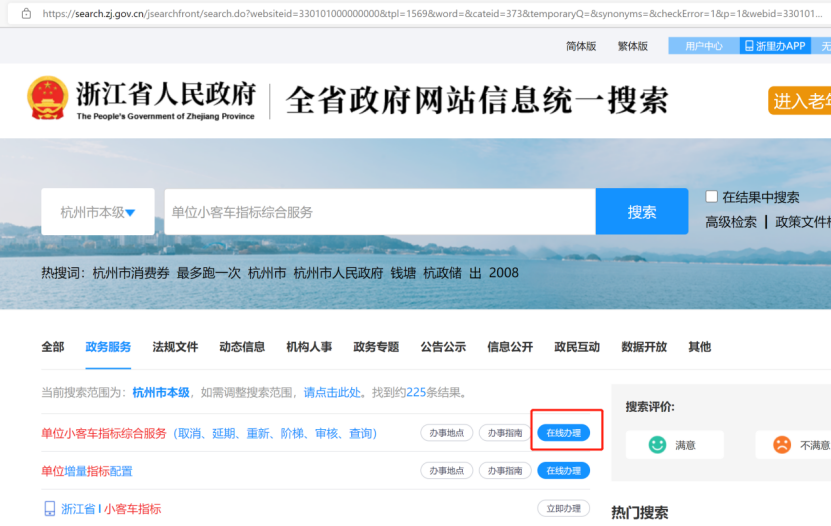Click 办事指南 for 单位增量指标配置
This screenshot has height=526, width=831.
click(504, 471)
